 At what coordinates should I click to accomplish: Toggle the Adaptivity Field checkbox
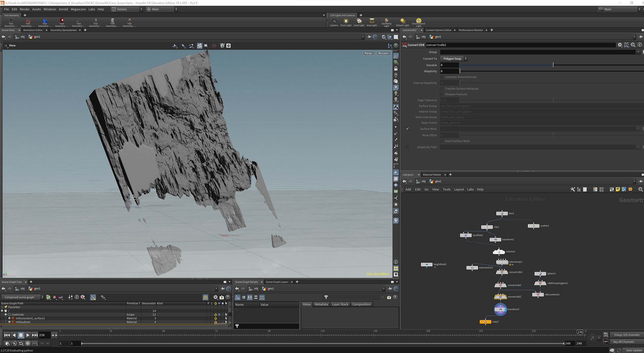tap(407, 147)
